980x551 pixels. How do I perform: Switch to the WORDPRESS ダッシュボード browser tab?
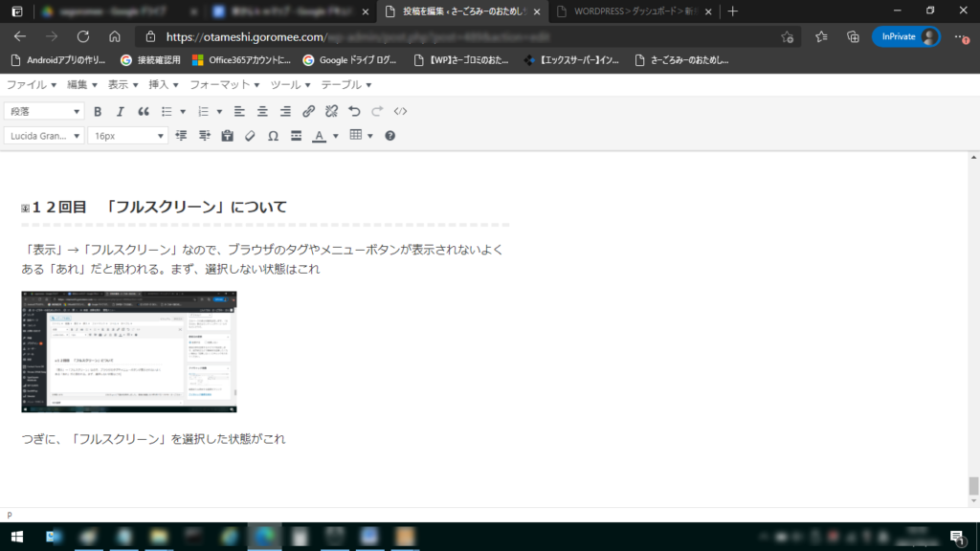634,11
